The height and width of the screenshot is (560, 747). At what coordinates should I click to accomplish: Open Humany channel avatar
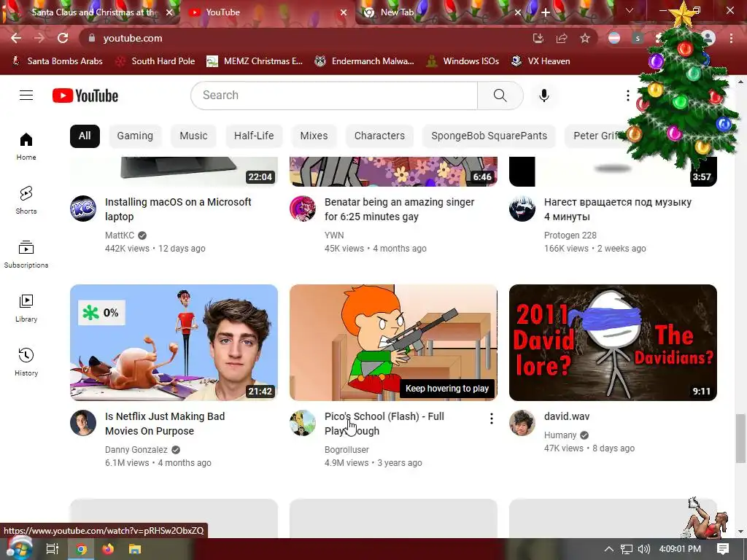point(522,423)
